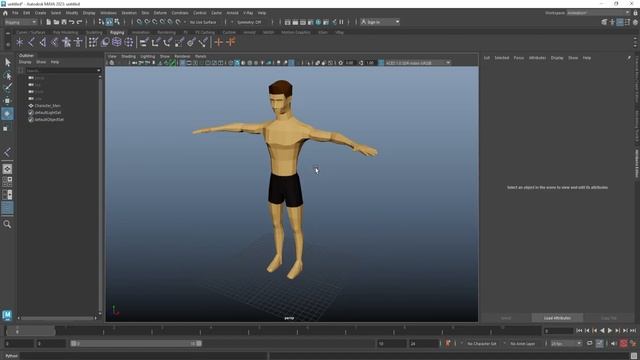Open the Workspace selector dropdown
The width and height of the screenshot is (640, 360).
pos(598,13)
